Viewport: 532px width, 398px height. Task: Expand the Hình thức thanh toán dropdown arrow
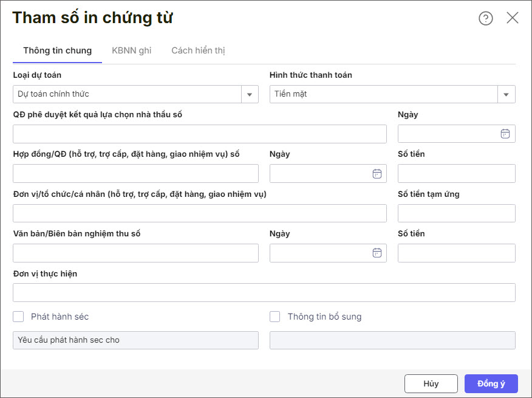(x=506, y=94)
